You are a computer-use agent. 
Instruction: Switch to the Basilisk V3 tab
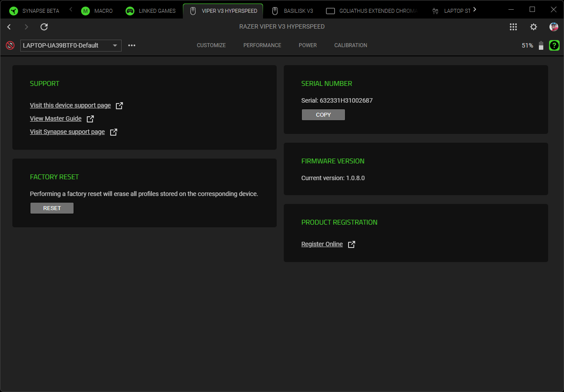(292, 11)
